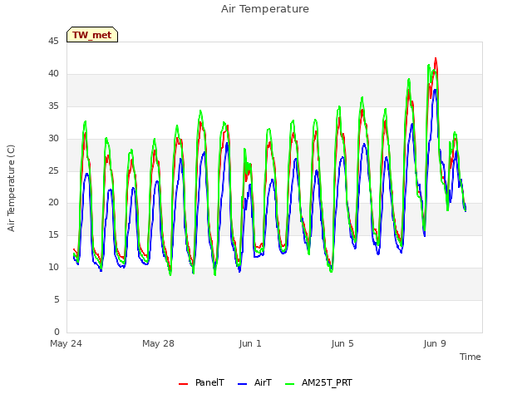This screenshot has height=399, width=532.
Task: Click the 20 y-axis tick label
Action: (53, 203)
